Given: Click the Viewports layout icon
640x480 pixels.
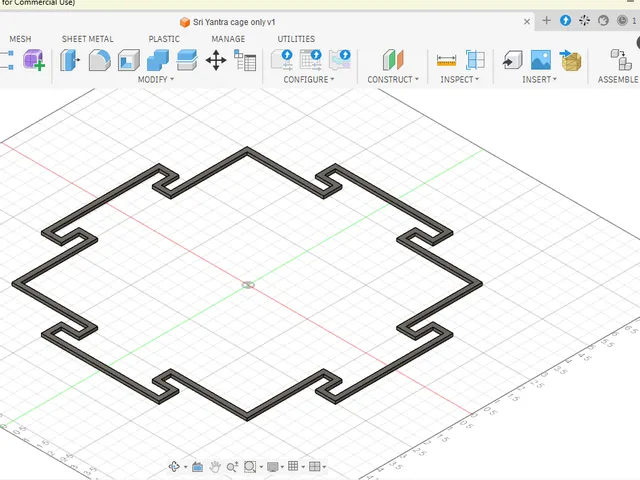Looking at the screenshot, I should pyautogui.click(x=314, y=466).
